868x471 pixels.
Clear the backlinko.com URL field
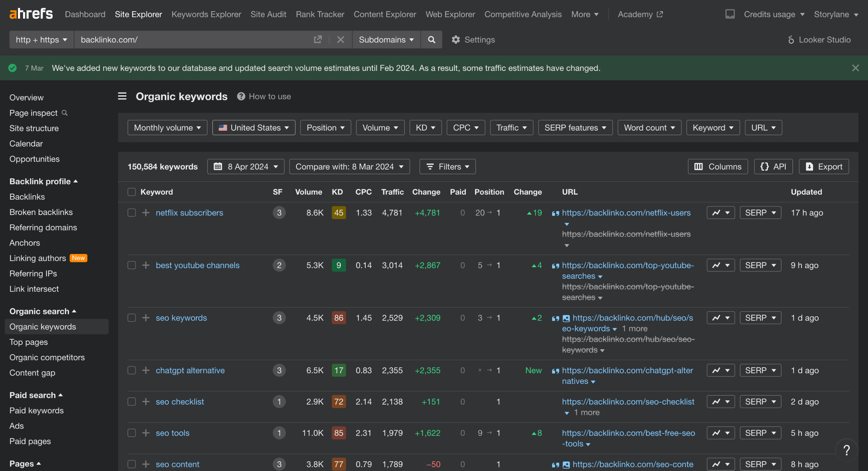coord(340,40)
